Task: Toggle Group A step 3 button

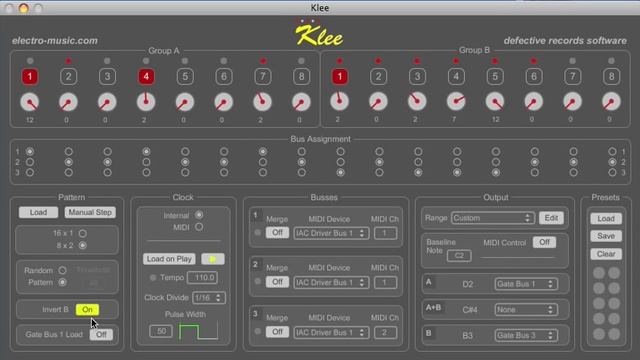Action: coord(107,76)
